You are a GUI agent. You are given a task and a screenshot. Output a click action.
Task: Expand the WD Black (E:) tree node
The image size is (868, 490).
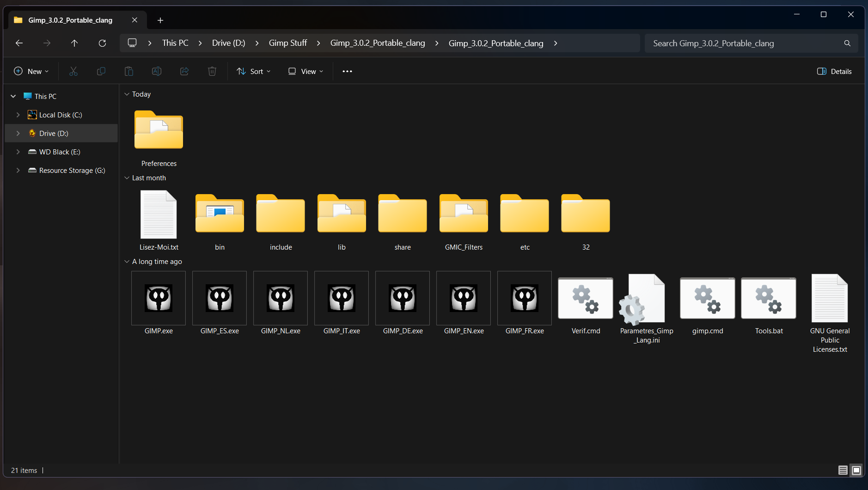coord(18,152)
